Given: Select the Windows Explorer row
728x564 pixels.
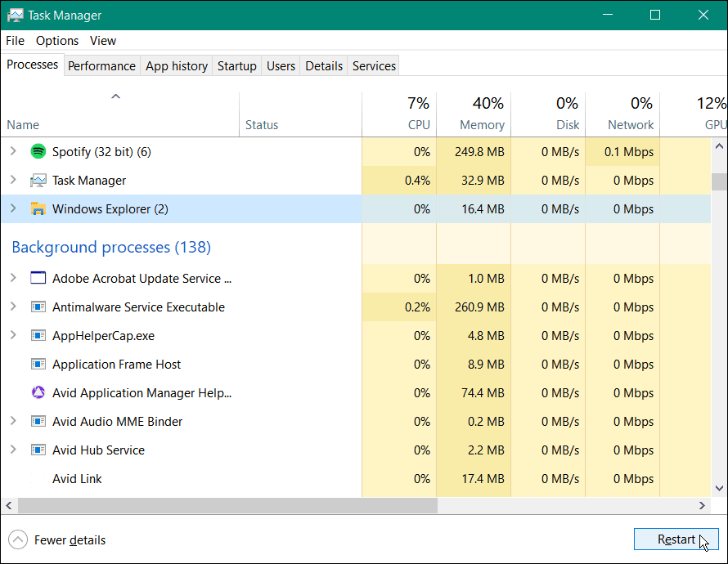Looking at the screenshot, I should tap(164, 208).
